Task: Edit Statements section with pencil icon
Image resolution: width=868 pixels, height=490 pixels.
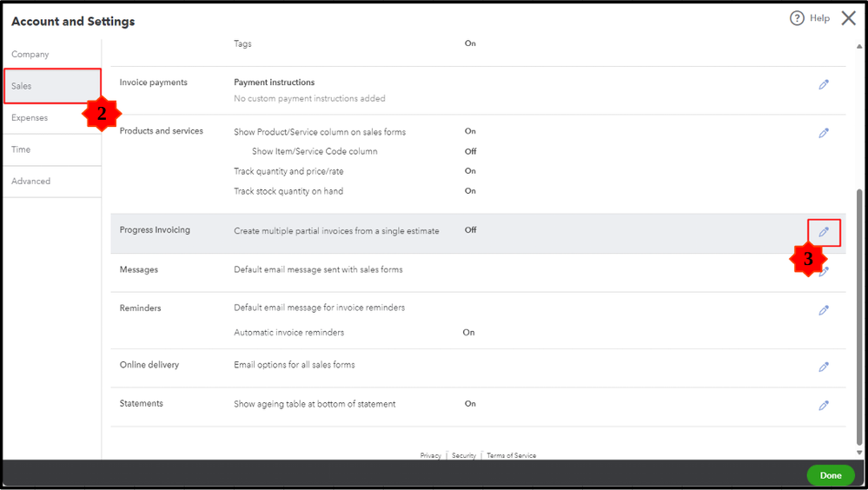Action: [x=824, y=405]
